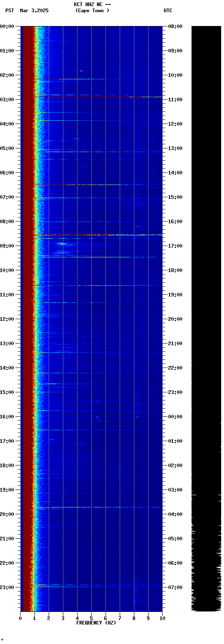Click the 0 Hz frequency tick label
The height and width of the screenshot is (644, 224).
pos(20,618)
